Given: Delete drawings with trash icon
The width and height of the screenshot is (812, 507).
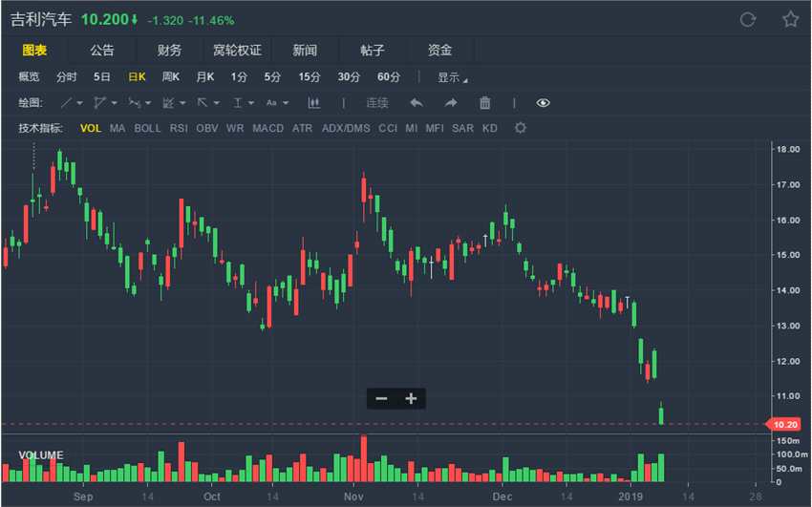Looking at the screenshot, I should click(x=484, y=103).
